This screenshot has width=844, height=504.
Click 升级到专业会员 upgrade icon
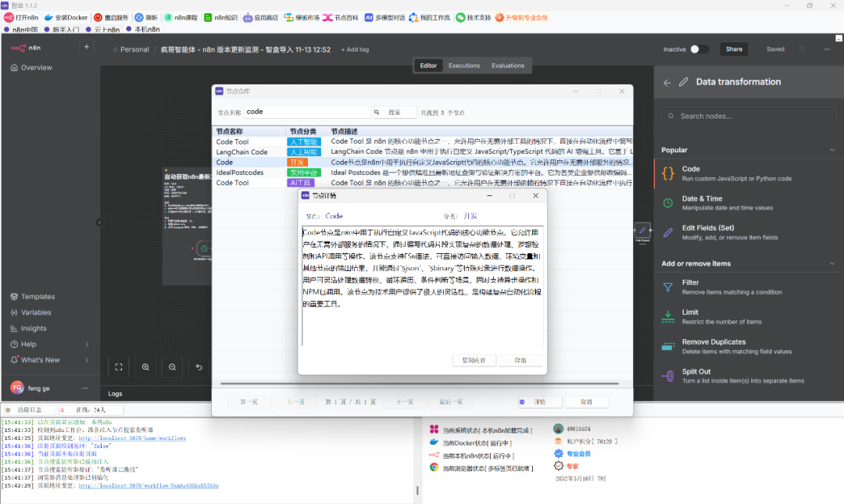point(499,18)
